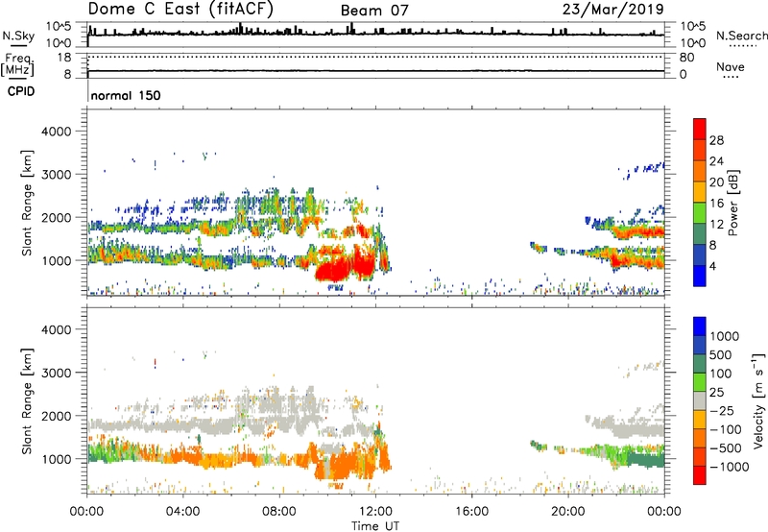
Task: Click the left '10^5' sky noise axis value
Action: (x=60, y=27)
